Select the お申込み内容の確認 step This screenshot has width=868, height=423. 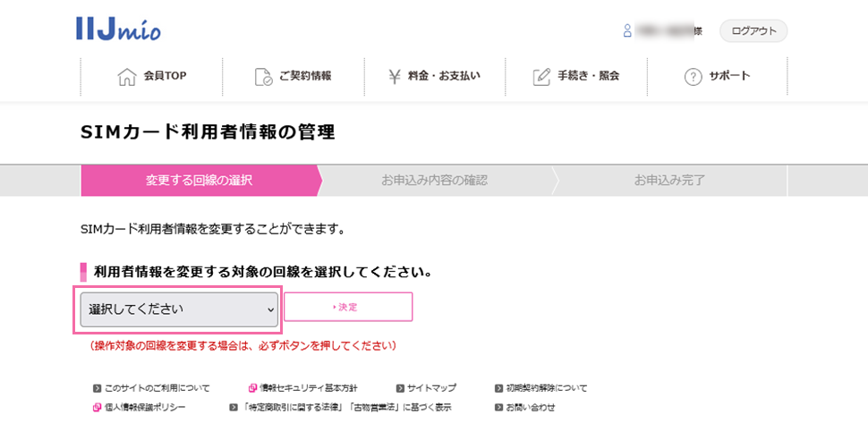click(x=434, y=181)
